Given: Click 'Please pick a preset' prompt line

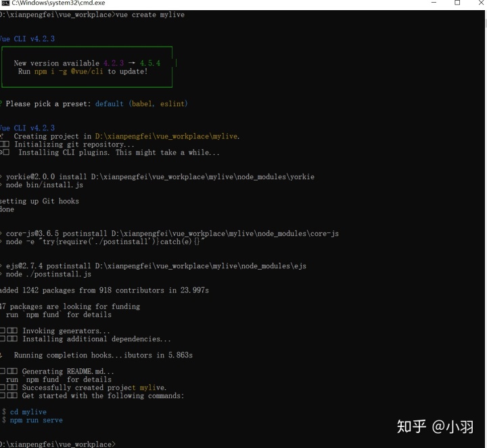Looking at the screenshot, I should click(93, 103).
